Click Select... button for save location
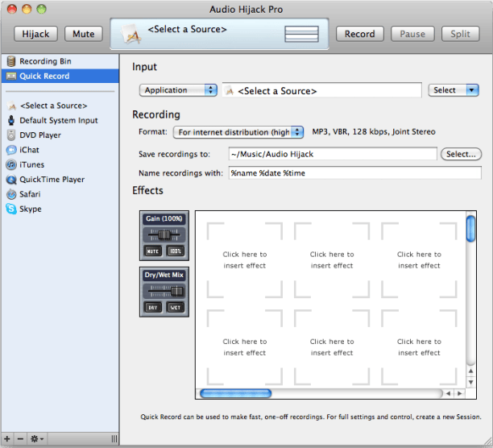Screen dimensions: 493x448 click(461, 154)
